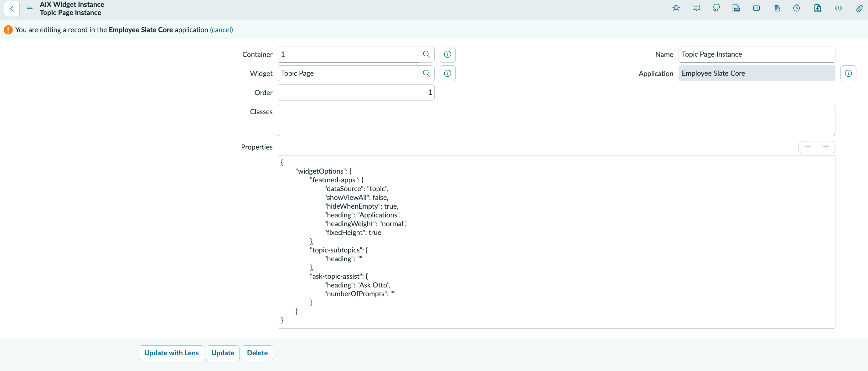Click the Application field Employee Slate Core
This screenshot has height=371, width=868.
(x=757, y=74)
